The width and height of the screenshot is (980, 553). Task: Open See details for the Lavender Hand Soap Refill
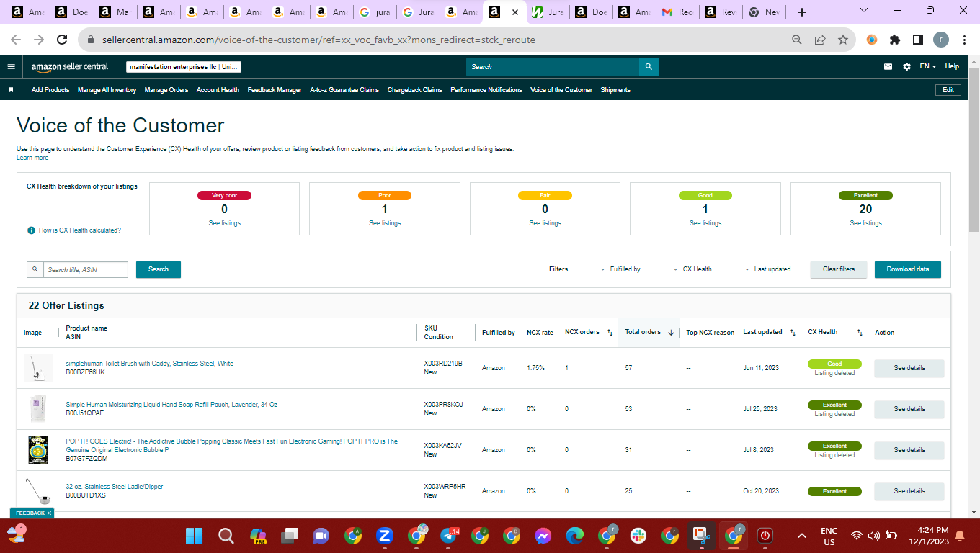(x=909, y=409)
